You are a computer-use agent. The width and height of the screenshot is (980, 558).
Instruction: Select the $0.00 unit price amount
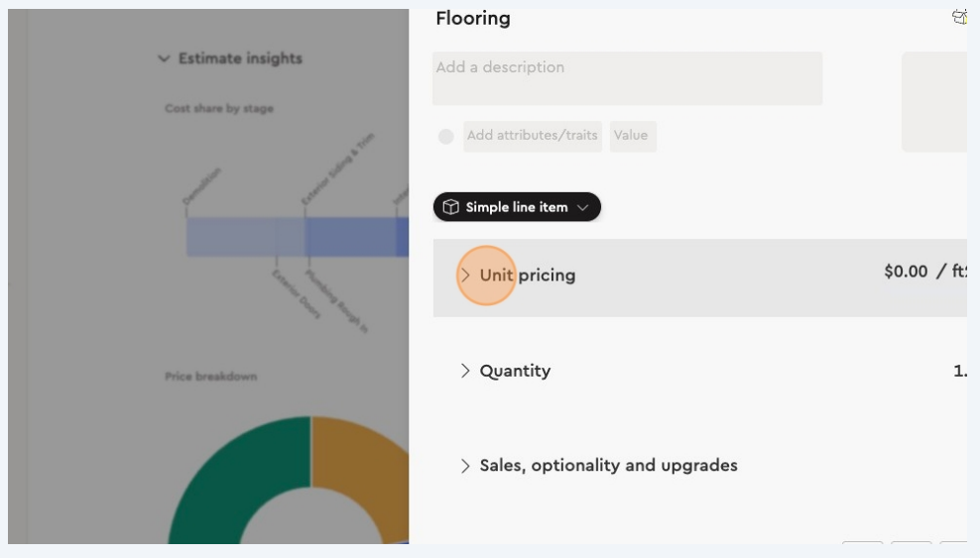point(906,272)
